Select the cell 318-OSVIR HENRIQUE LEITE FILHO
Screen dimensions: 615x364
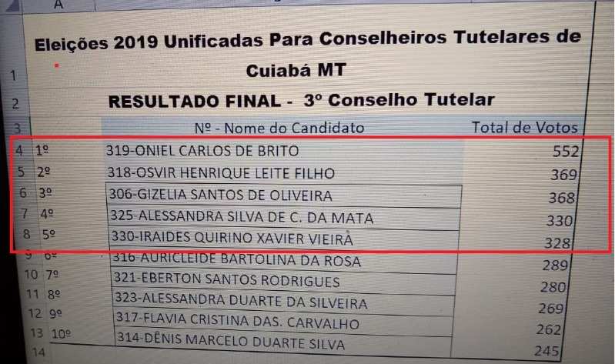[x=284, y=173]
